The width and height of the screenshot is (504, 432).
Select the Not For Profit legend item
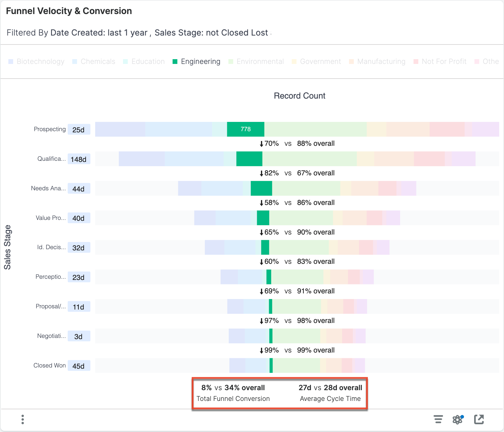(440, 62)
